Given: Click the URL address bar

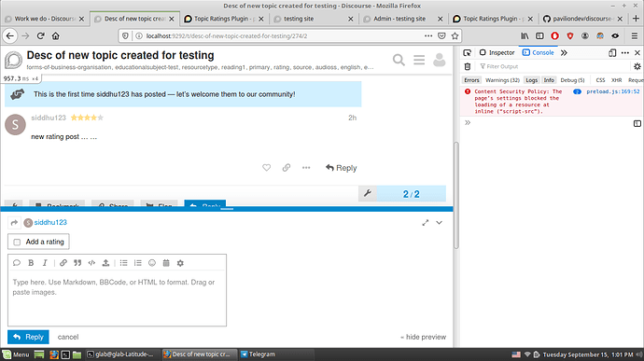Looking at the screenshot, I should (284, 36).
